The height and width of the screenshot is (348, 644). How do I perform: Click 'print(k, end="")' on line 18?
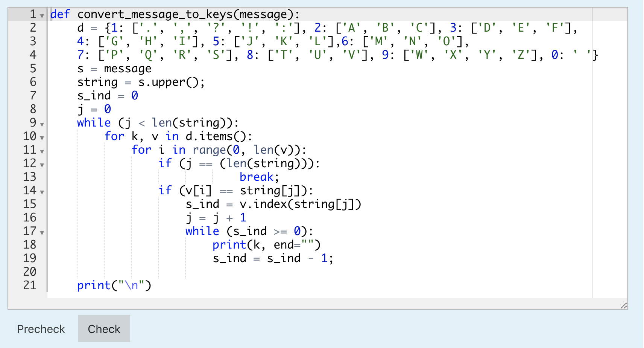coord(266,245)
